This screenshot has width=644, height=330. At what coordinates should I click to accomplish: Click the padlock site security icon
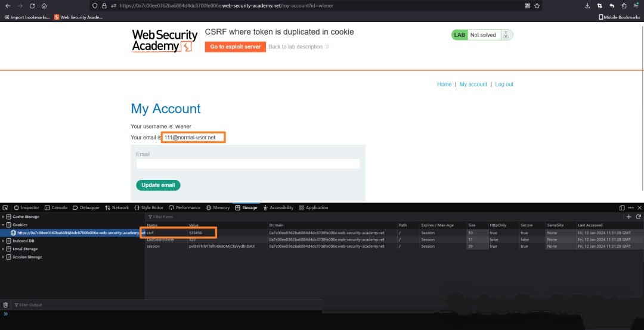click(104, 6)
